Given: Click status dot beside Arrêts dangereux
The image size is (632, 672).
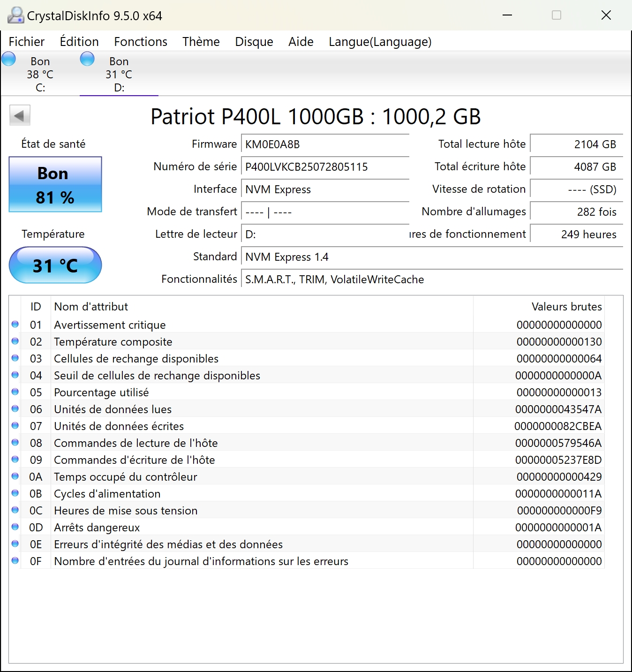Looking at the screenshot, I should click(x=15, y=527).
